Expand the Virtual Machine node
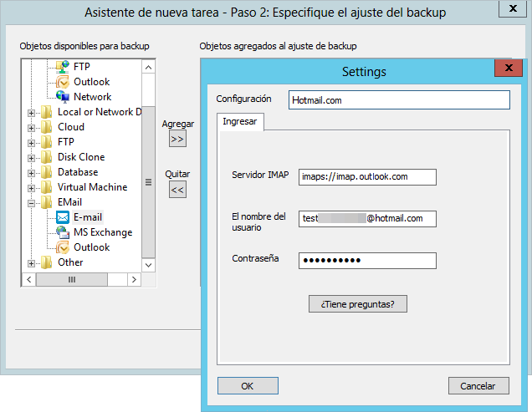This screenshot has width=532, height=412. pos(31,188)
